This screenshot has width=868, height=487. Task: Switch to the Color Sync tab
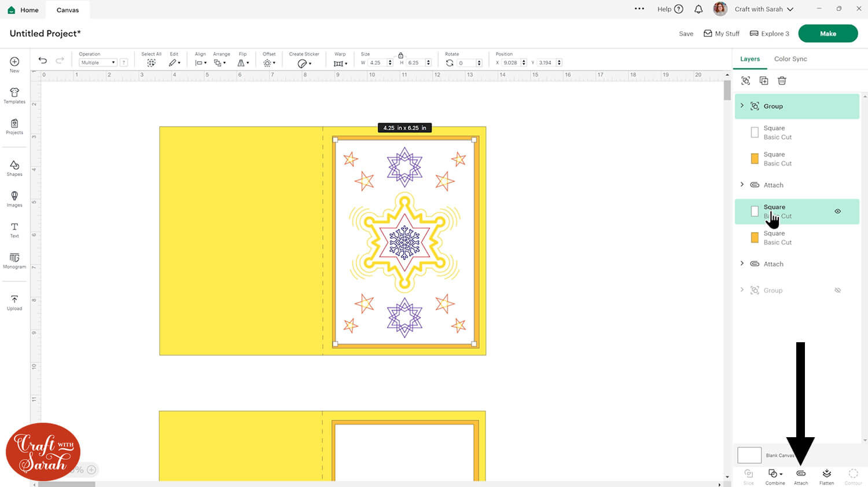coord(790,59)
